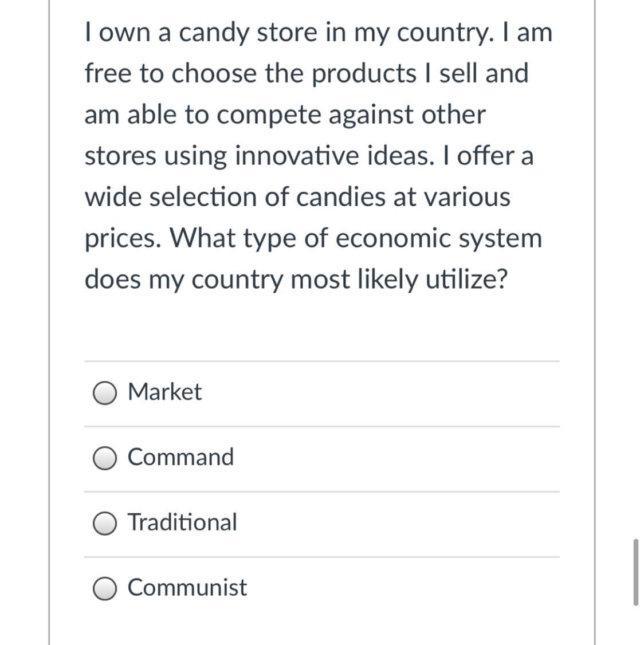This screenshot has height=645, width=644.
Task: Select the Market radio button
Action: coord(105,393)
